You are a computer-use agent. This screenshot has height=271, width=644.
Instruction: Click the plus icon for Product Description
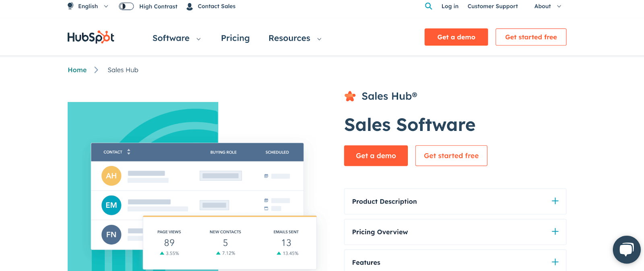click(x=555, y=201)
